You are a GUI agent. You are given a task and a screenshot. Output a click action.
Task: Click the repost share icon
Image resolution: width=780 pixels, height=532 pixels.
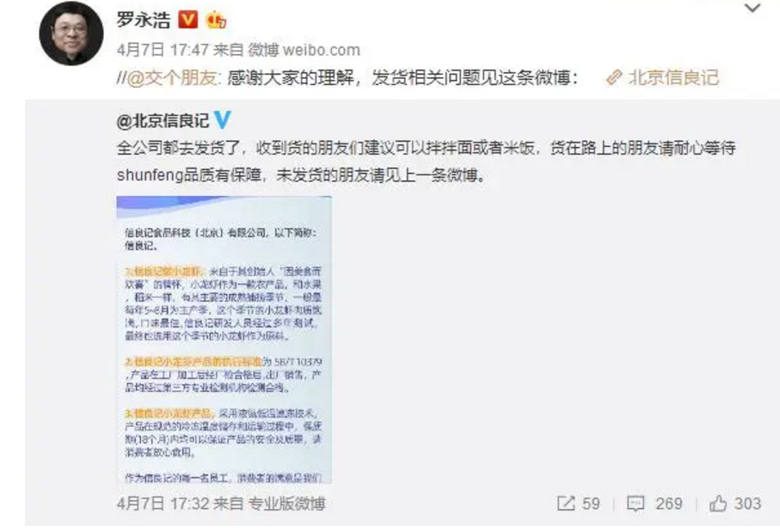point(566,504)
